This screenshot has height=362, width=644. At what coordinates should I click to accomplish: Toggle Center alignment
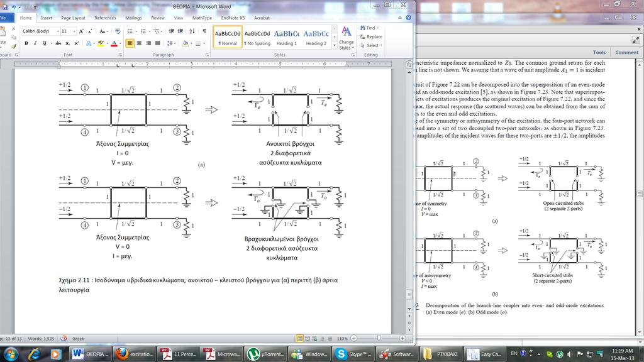point(139,43)
